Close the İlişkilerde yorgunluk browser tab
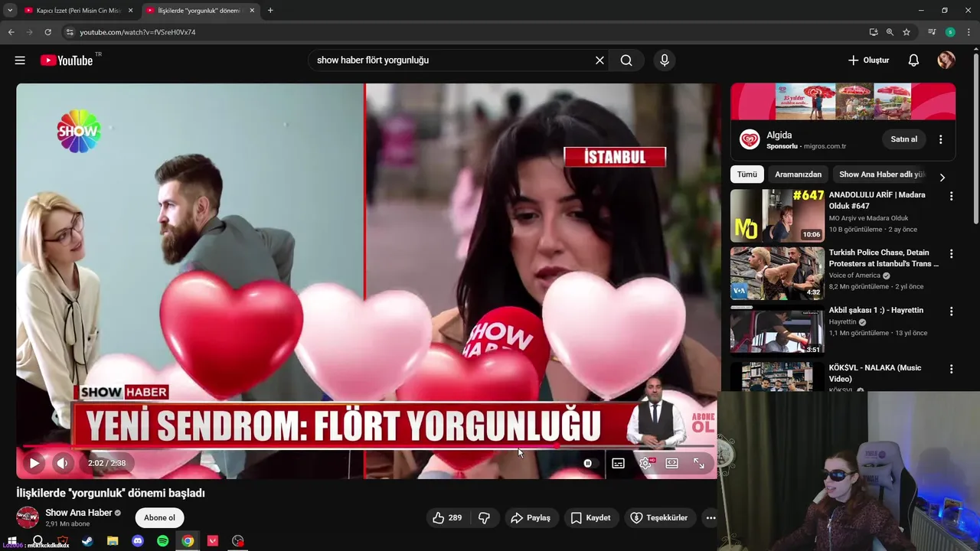 coord(251,11)
